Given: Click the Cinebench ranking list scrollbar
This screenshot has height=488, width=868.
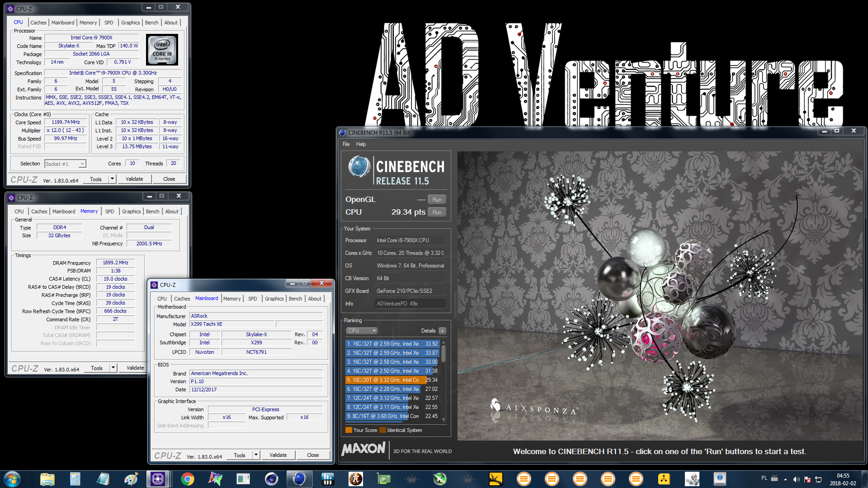Looking at the screenshot, I should tap(443, 380).
